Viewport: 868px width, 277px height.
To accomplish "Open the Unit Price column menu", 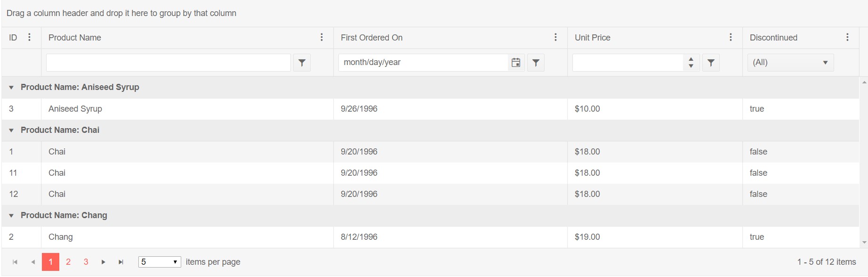I will coord(731,38).
